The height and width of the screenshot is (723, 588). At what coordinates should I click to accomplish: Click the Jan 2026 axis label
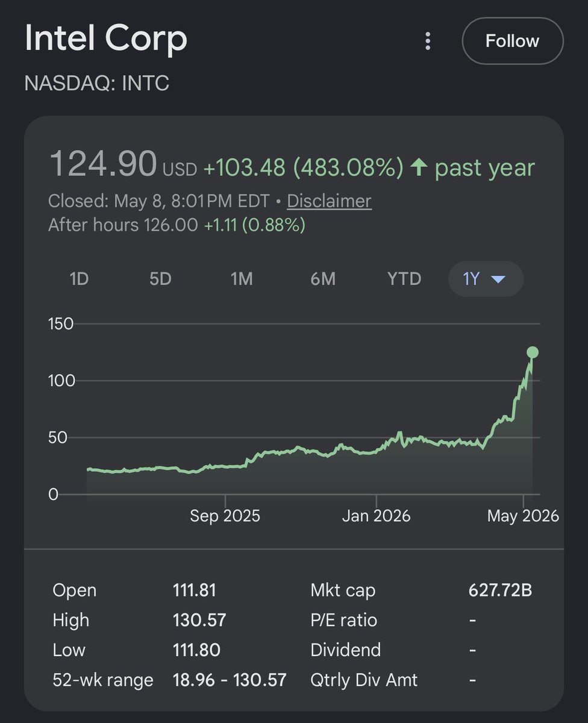coord(377,516)
